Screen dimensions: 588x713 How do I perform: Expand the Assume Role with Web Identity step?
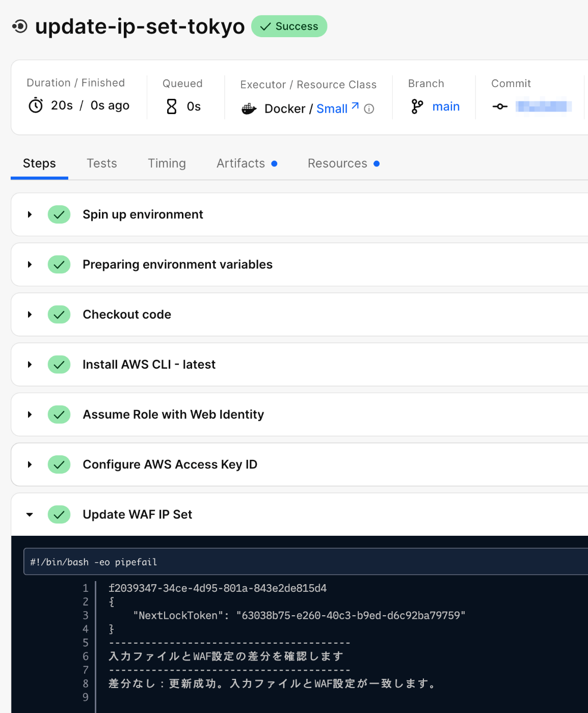pyautogui.click(x=30, y=415)
